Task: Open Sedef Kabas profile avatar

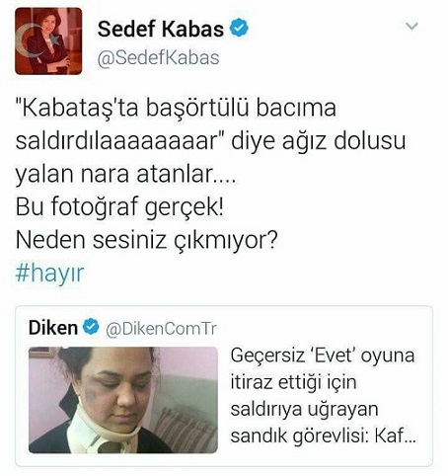Action: (48, 41)
